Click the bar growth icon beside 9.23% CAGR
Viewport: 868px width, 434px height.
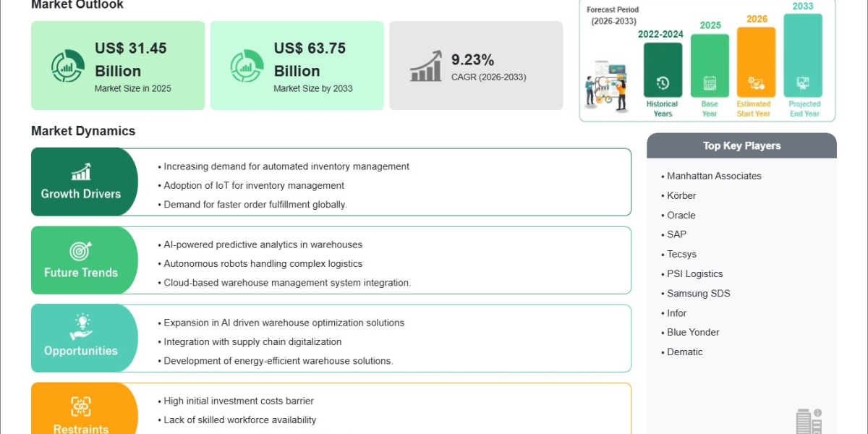[x=426, y=66]
